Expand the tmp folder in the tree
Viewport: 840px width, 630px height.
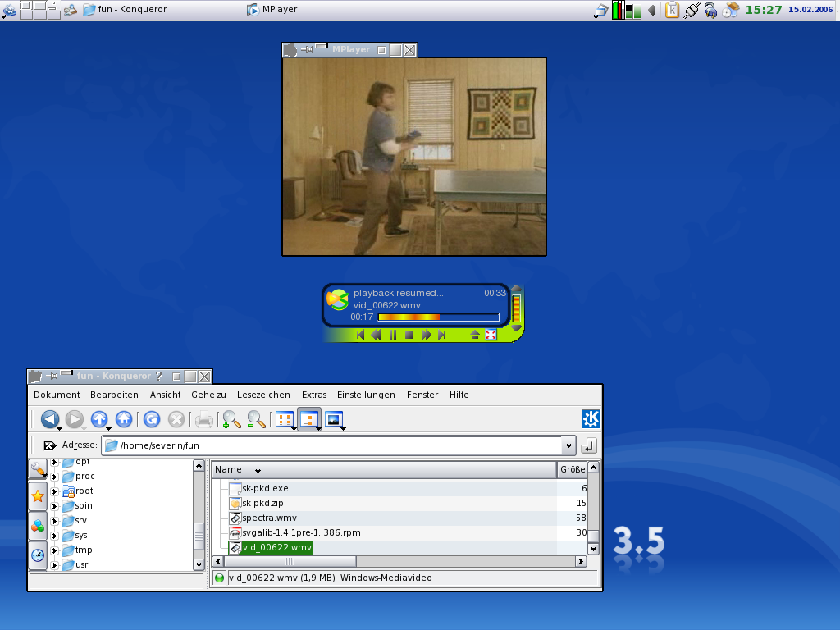point(54,550)
